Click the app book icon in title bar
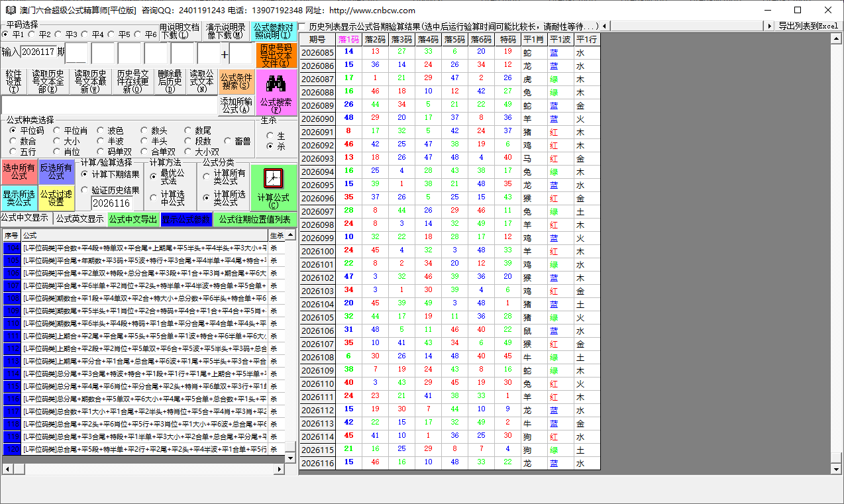The width and height of the screenshot is (844, 504). [9, 10]
